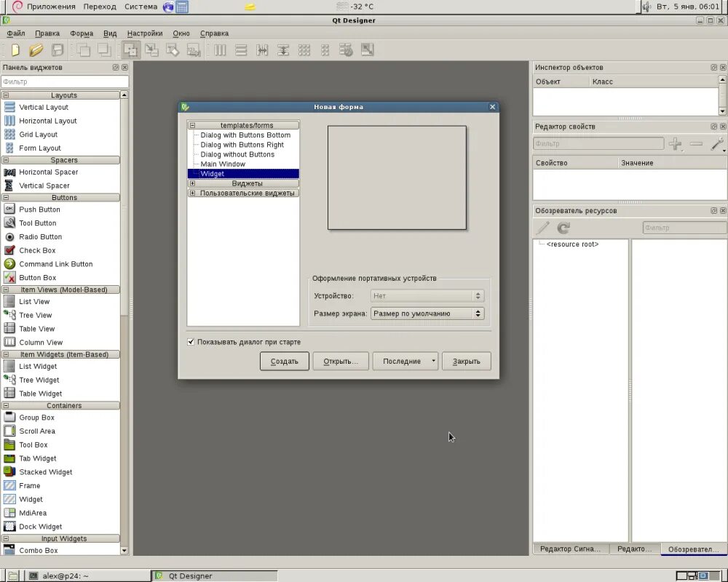Expand Пользовательские виджеты group
The width and height of the screenshot is (728, 582).
click(x=192, y=193)
